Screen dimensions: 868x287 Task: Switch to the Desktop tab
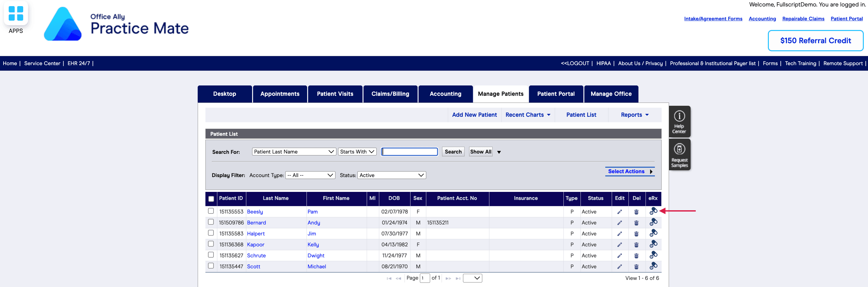[225, 94]
